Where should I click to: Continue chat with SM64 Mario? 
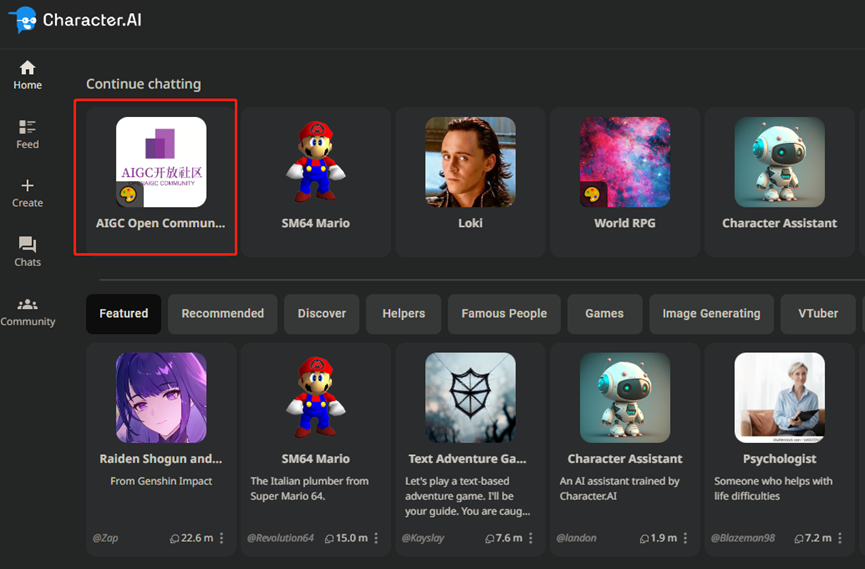point(316,175)
